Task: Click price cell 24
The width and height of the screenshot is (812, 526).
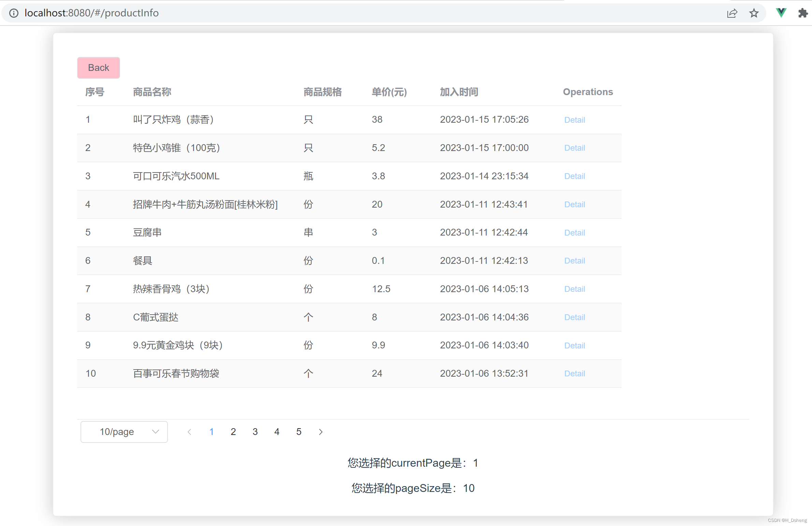Action: [x=377, y=374]
